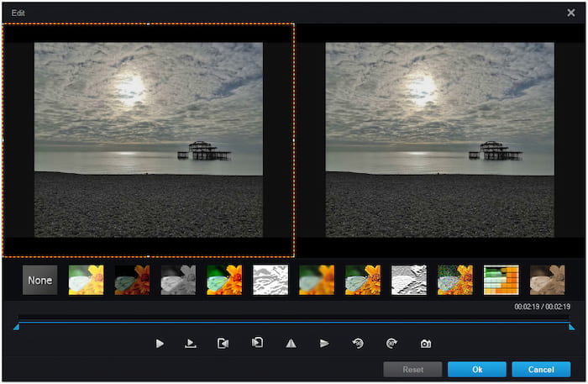
Task: Choose the orange mosaic blocks filter
Action: [501, 280]
